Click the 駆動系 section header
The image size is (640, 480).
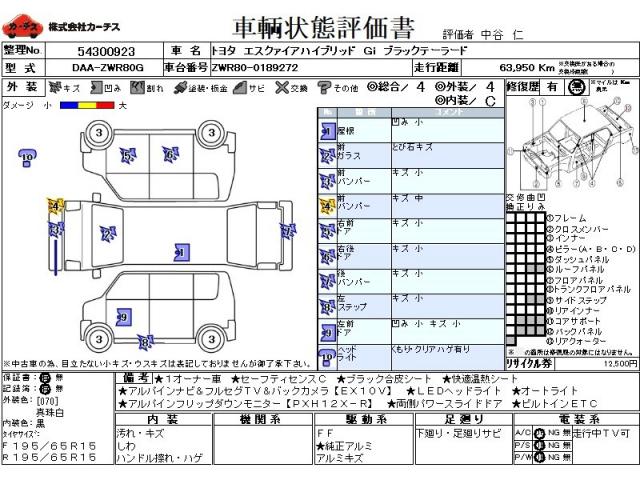tap(364, 419)
